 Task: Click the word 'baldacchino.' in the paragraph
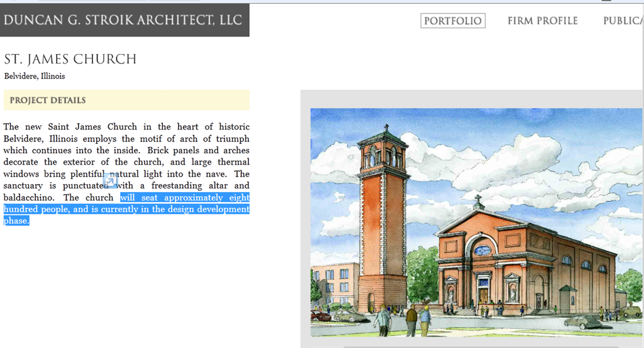pos(29,197)
